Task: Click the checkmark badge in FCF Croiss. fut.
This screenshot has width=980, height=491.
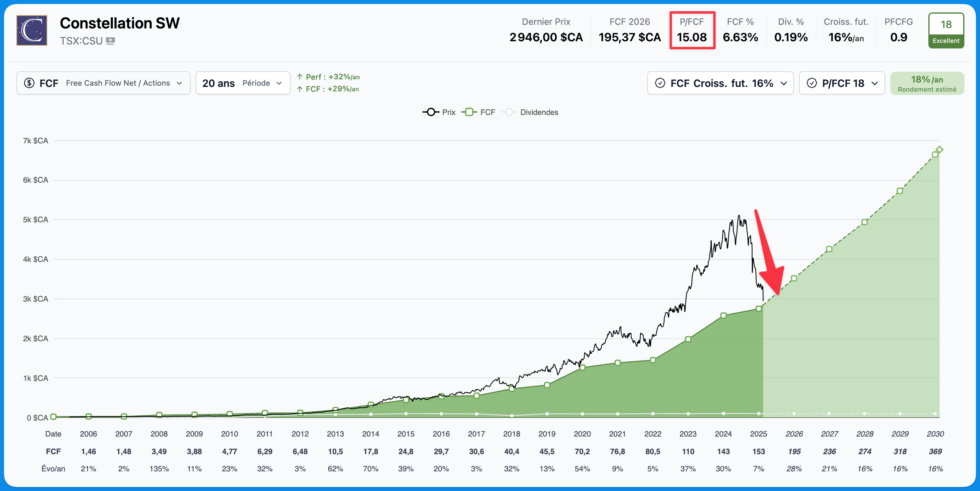Action: [x=660, y=83]
